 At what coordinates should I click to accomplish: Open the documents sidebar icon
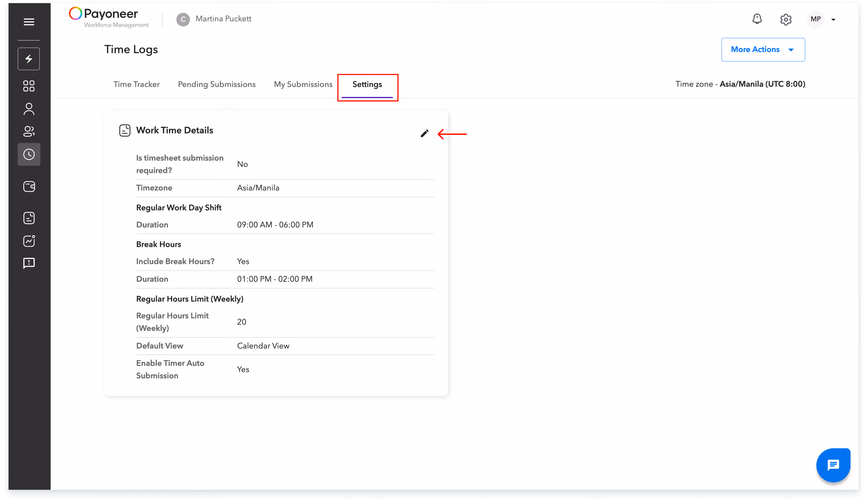pos(29,218)
